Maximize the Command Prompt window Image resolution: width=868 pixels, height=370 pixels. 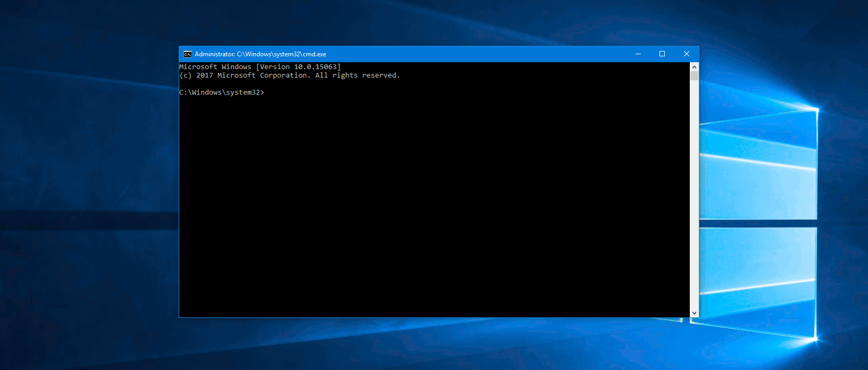click(662, 54)
